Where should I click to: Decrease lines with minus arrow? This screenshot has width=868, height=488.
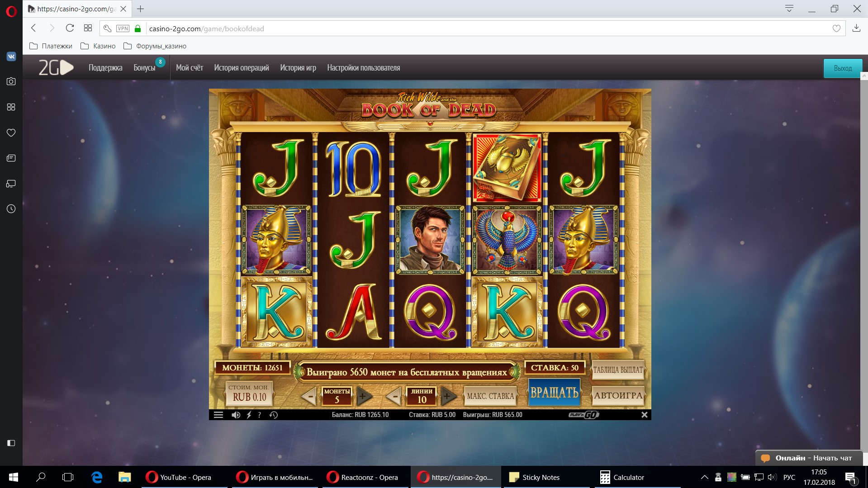tap(394, 397)
